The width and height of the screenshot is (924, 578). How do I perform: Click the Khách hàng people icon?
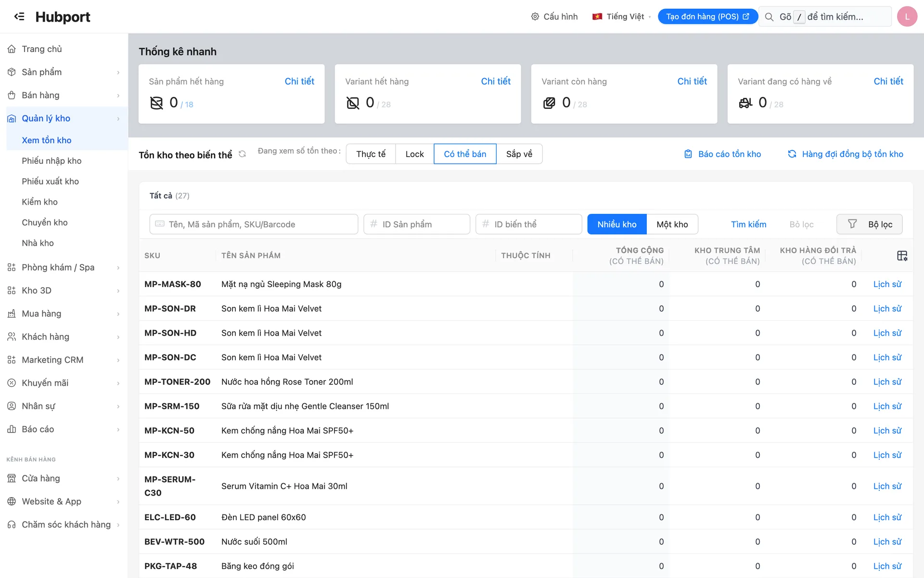[12, 337]
